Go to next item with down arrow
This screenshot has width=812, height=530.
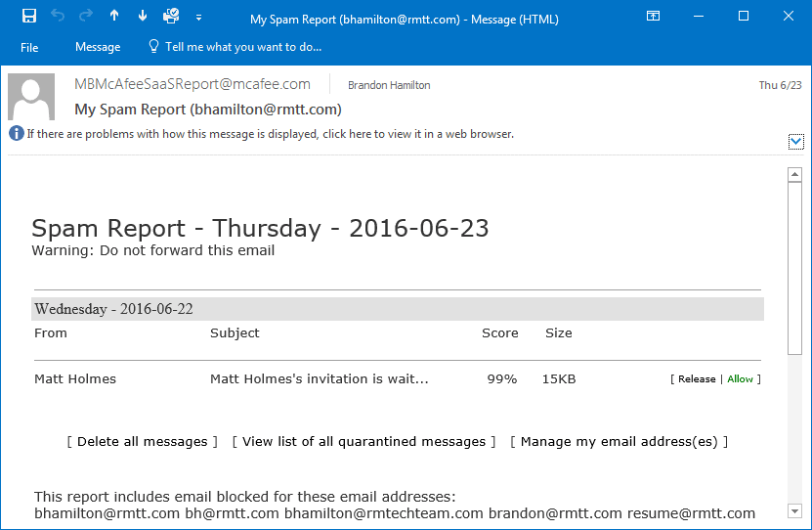click(x=143, y=16)
